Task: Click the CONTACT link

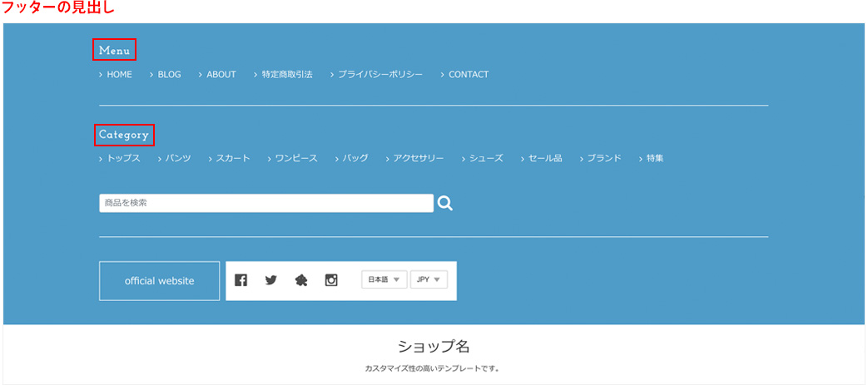Action: [x=469, y=75]
